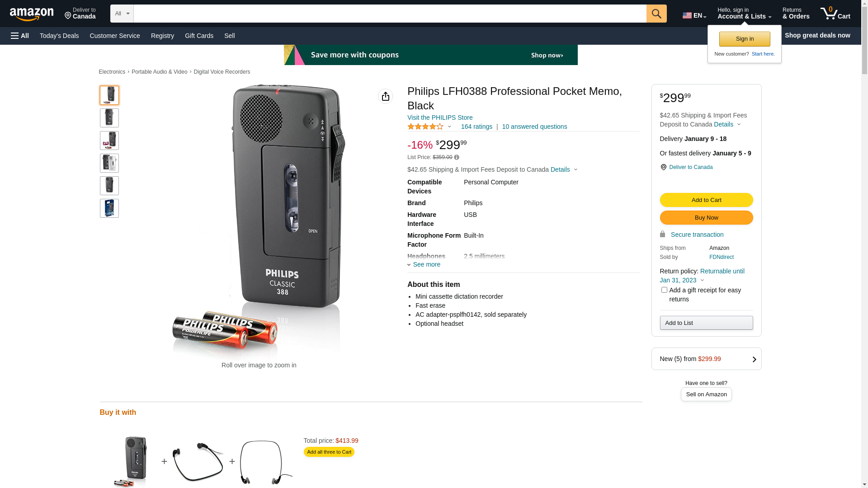Click the Add to Cart button
The height and width of the screenshot is (488, 868).
click(706, 200)
